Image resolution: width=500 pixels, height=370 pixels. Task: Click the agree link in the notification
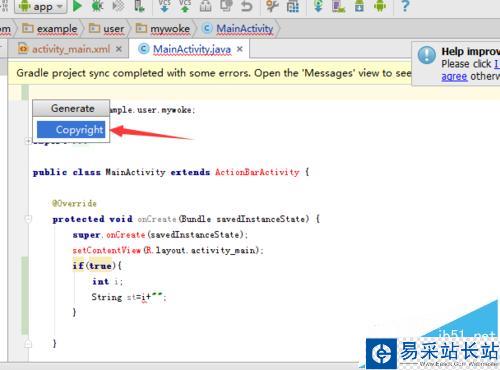(454, 76)
